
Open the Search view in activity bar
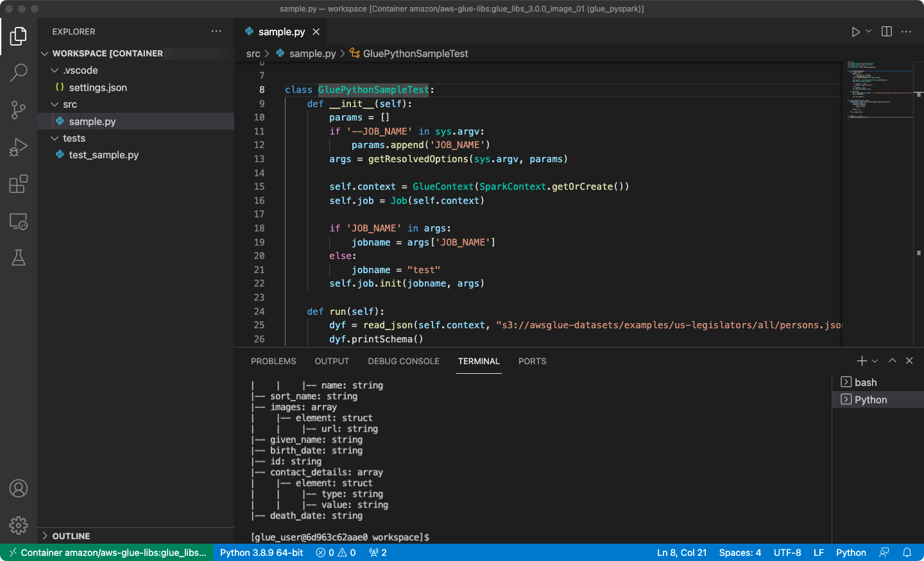tap(19, 72)
